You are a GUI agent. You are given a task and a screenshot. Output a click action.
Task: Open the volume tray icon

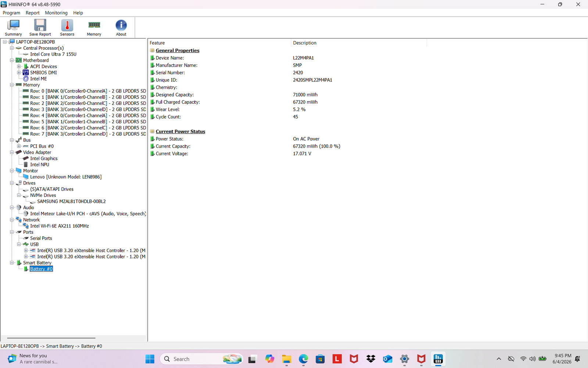[533, 359]
